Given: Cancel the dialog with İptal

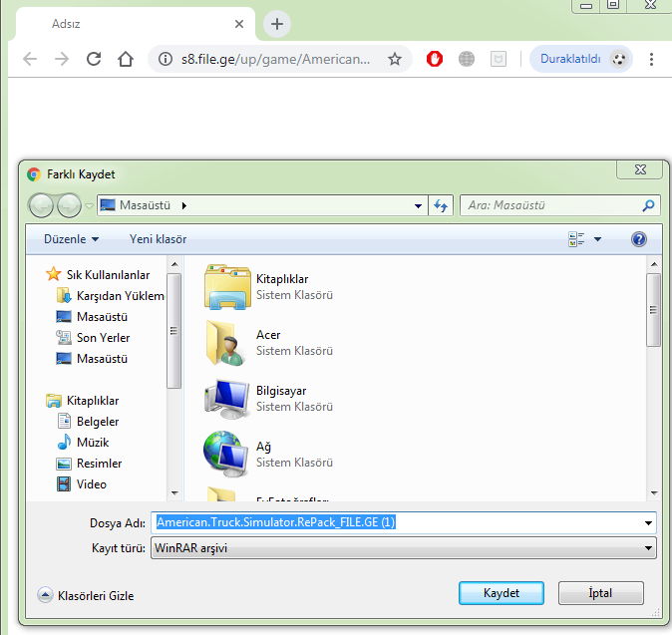Looking at the screenshot, I should click(x=600, y=593).
